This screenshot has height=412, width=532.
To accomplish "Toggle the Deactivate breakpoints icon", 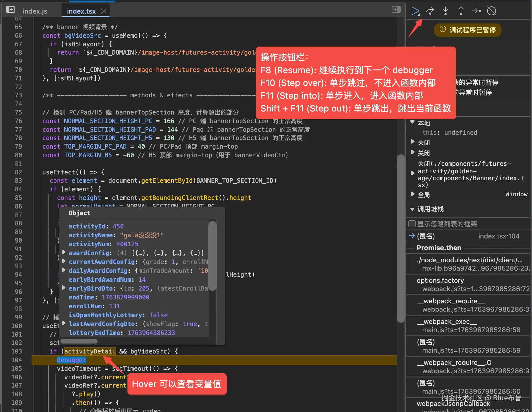I will click(x=492, y=11).
